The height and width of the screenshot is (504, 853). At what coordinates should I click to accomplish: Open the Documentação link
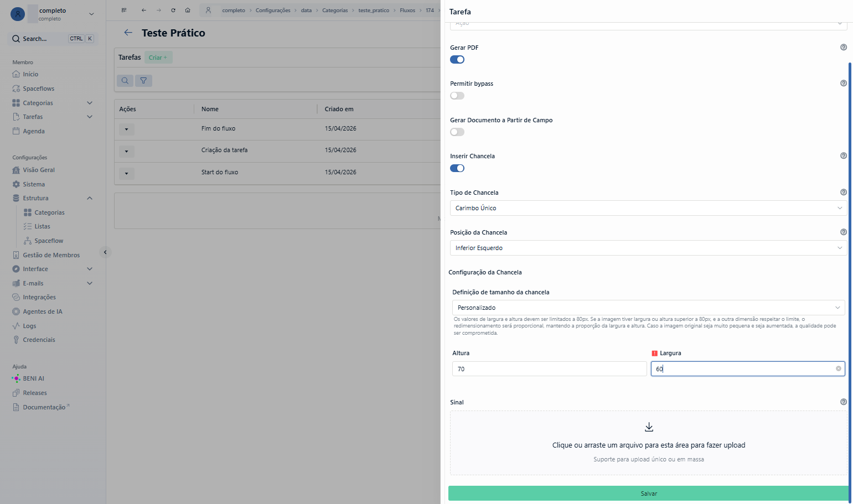[x=44, y=407]
